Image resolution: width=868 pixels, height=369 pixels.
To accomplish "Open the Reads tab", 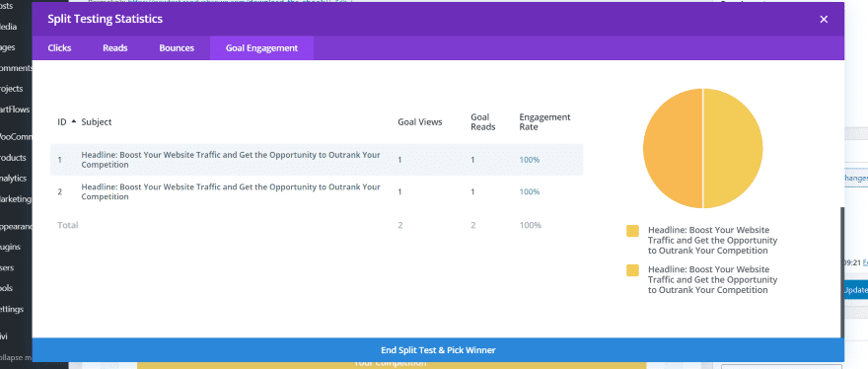I will 115,48.
